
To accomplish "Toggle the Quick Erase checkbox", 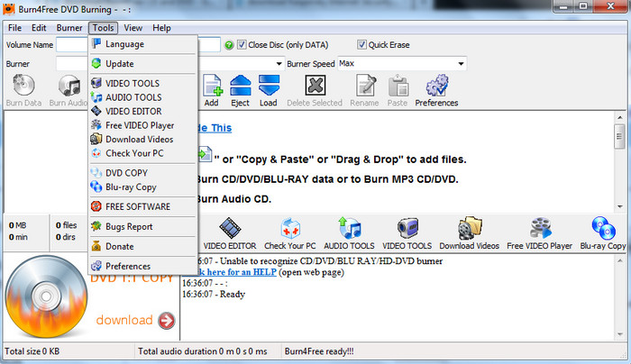I will (361, 45).
